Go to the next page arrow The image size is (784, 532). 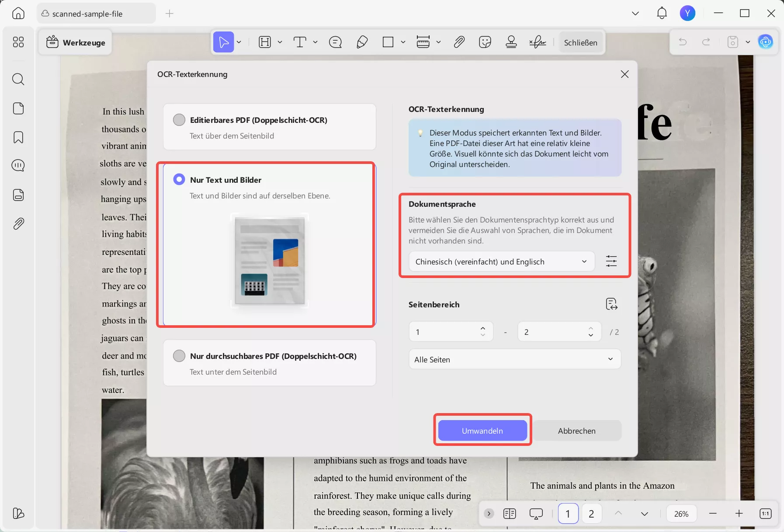point(645,514)
